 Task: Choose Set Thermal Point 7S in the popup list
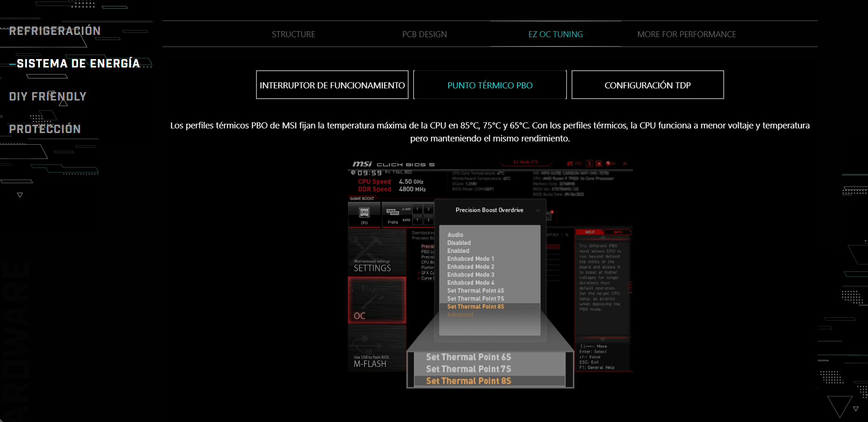476,299
